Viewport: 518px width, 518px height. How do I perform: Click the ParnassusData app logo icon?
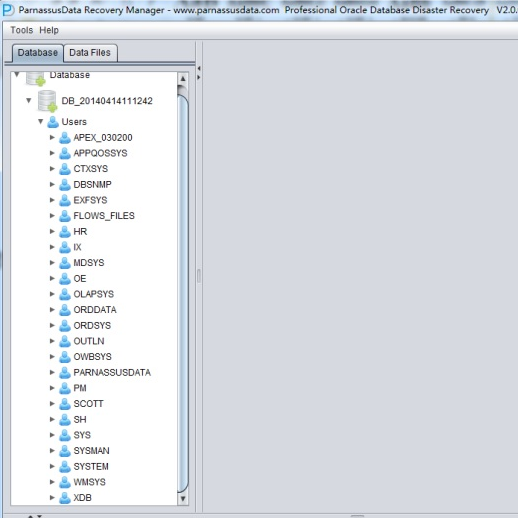click(8, 10)
